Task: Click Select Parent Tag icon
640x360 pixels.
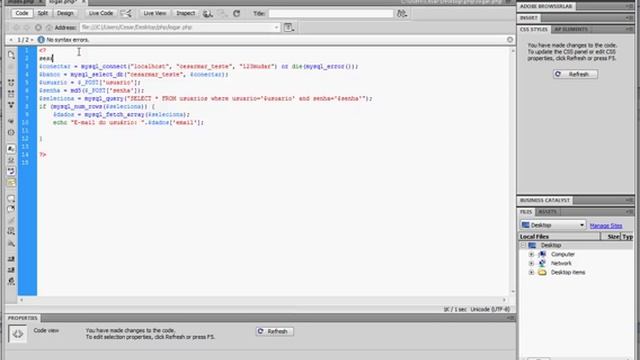Action: [x=11, y=121]
